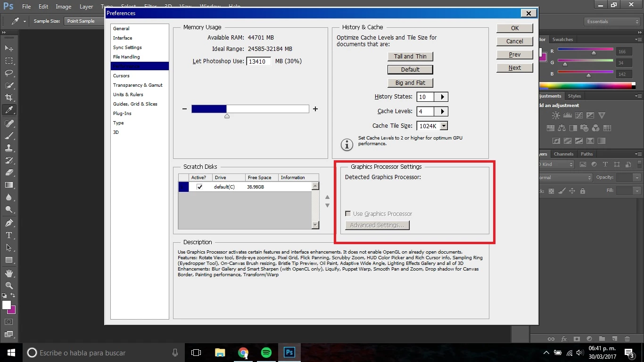644x362 pixels.
Task: Open the Cache Levels arrow flyout
Action: (x=442, y=112)
